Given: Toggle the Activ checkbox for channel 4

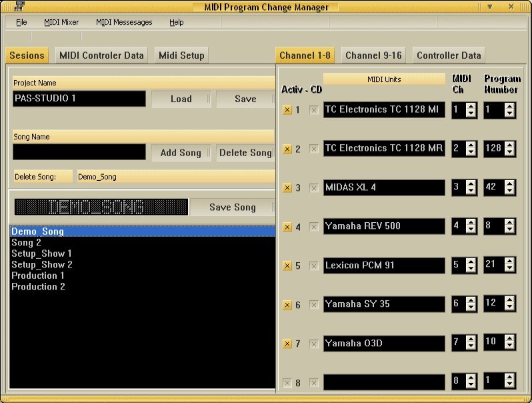Looking at the screenshot, I should (287, 227).
